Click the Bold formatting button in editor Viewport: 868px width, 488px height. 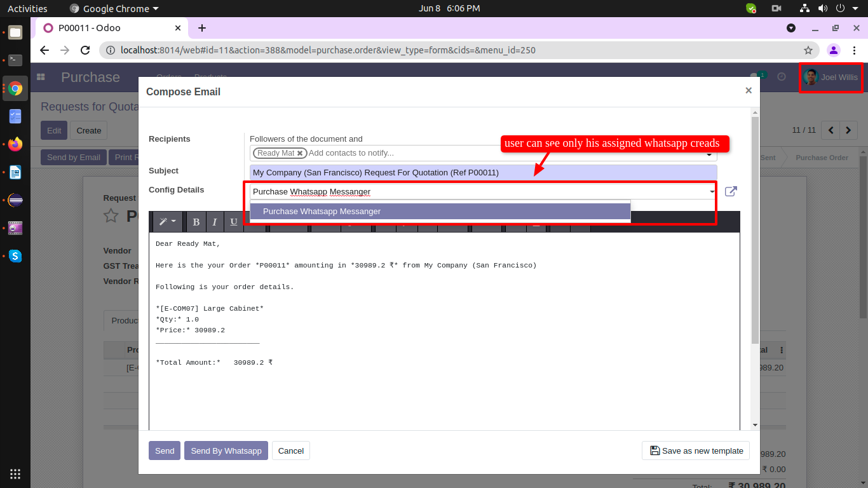(196, 222)
